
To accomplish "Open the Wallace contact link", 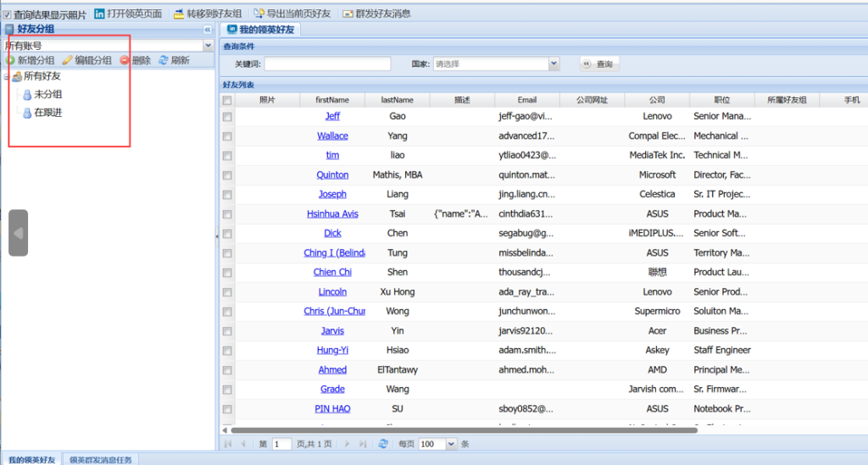I will [332, 136].
